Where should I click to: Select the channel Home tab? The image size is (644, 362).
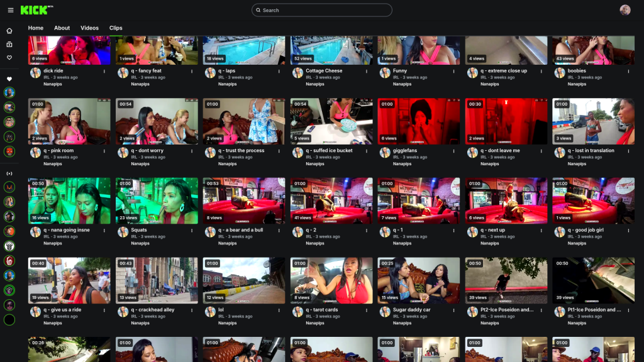[x=36, y=28]
